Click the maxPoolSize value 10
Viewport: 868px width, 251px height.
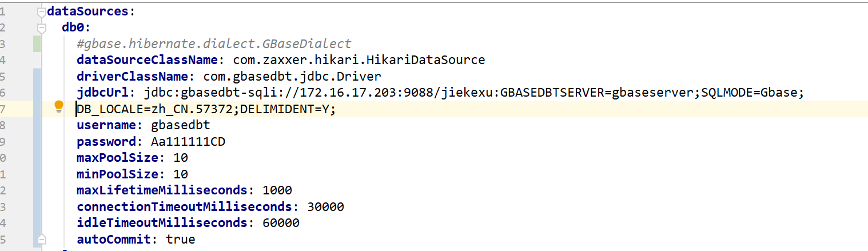(180, 157)
